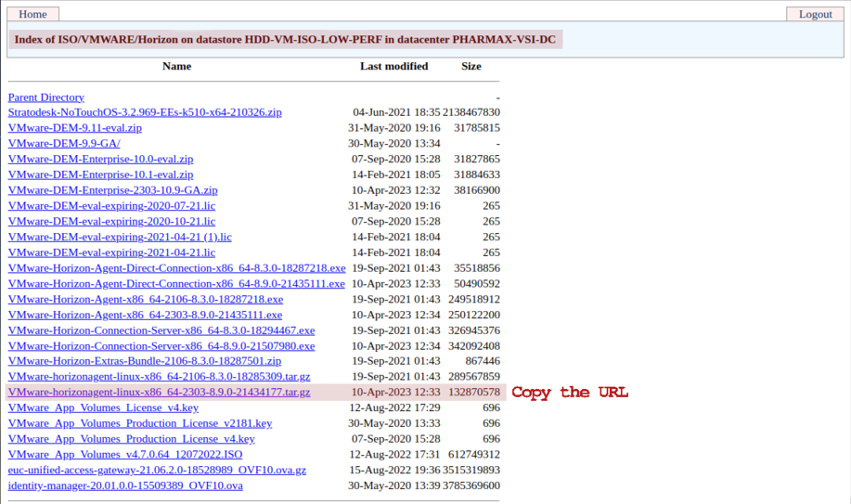Screen dimensions: 851x504
Task: Go to the Home tab
Action: click(x=32, y=14)
